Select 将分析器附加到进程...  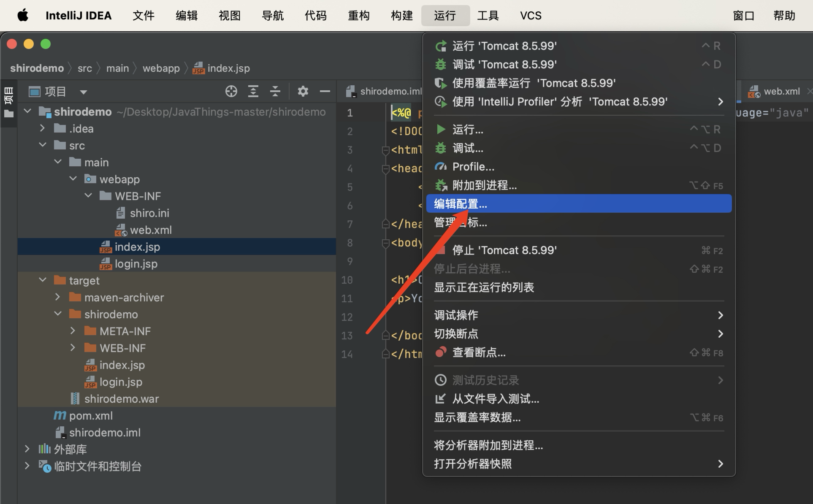[x=579, y=445]
